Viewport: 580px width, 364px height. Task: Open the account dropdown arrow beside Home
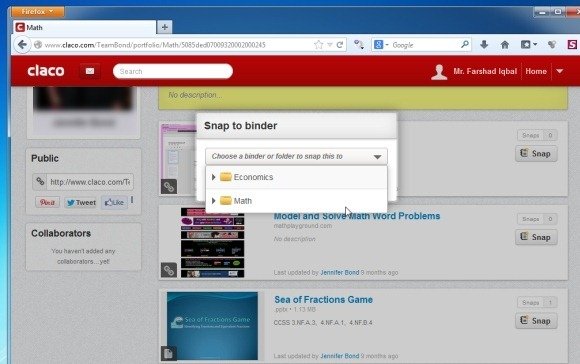coord(560,71)
